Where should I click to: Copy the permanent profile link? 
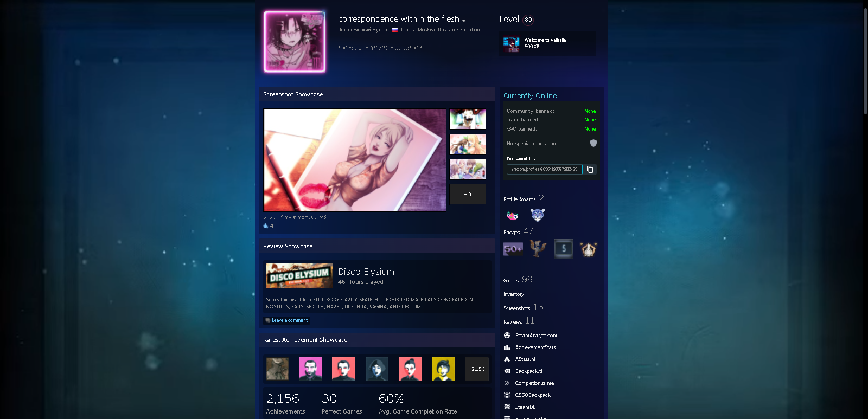click(590, 170)
